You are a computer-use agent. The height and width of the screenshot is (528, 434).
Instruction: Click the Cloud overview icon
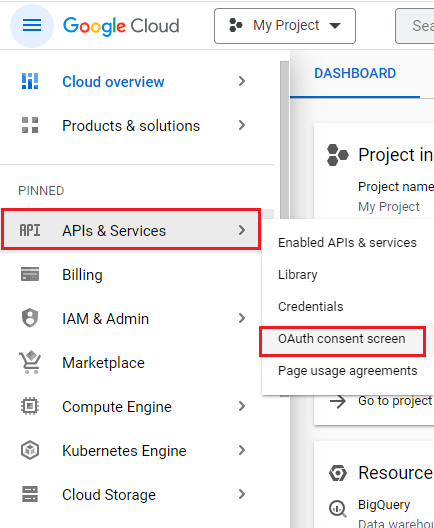click(x=30, y=81)
